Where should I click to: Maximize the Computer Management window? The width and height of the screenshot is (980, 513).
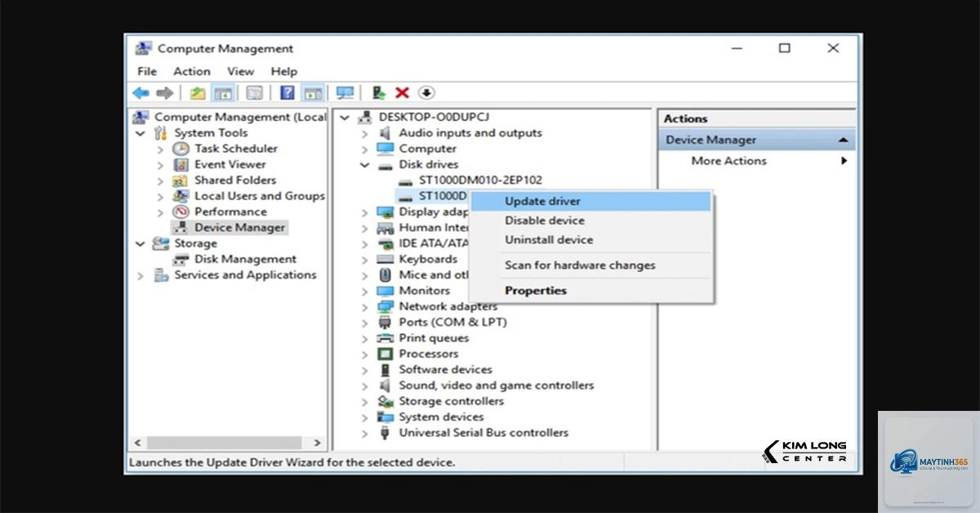785,48
